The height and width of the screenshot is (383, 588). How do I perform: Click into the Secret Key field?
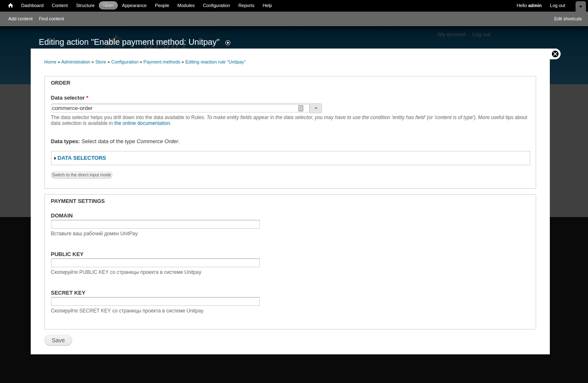click(155, 302)
